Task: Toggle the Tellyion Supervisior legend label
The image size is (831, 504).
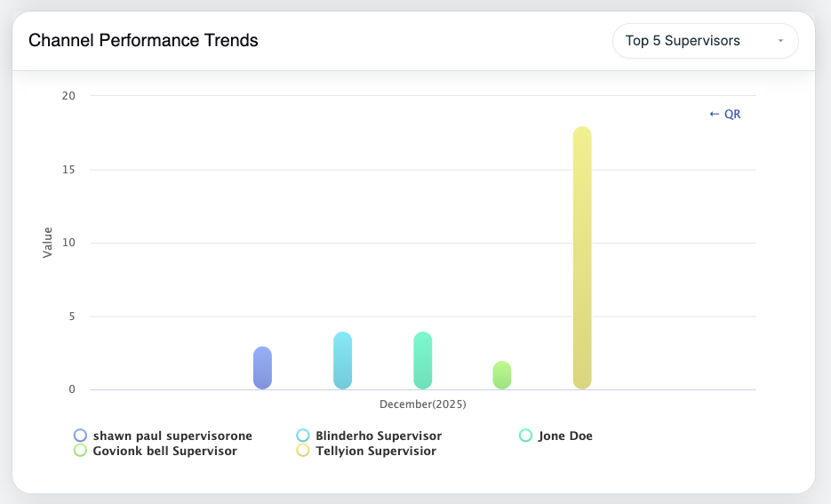Action: pyautogui.click(x=376, y=451)
